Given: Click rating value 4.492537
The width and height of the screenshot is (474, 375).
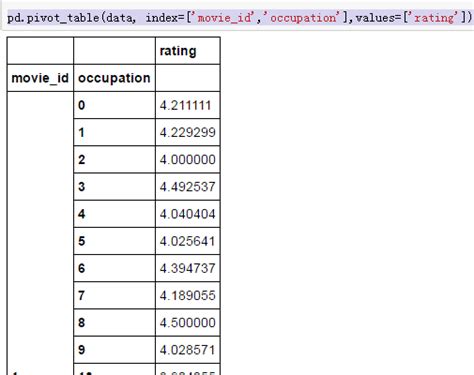Looking at the screenshot, I should tap(188, 187).
